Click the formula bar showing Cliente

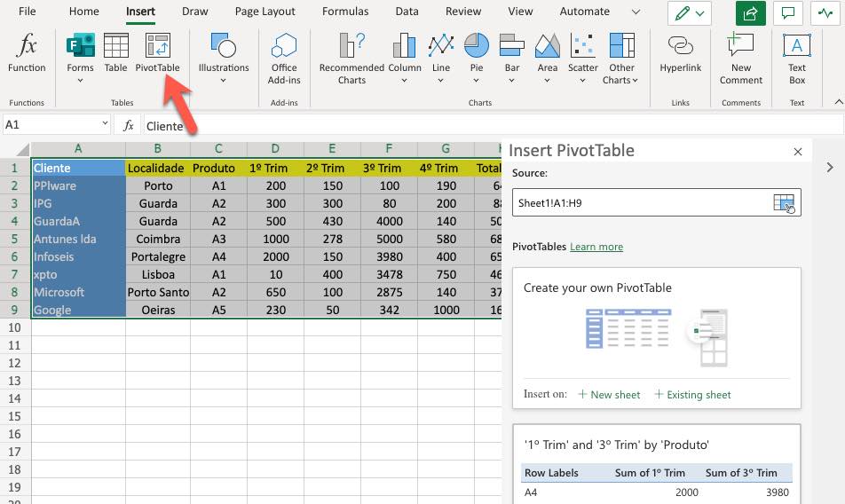pos(494,125)
